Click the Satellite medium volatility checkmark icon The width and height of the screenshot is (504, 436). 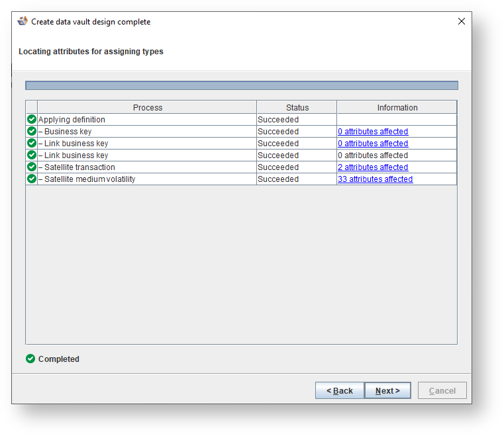(x=31, y=179)
